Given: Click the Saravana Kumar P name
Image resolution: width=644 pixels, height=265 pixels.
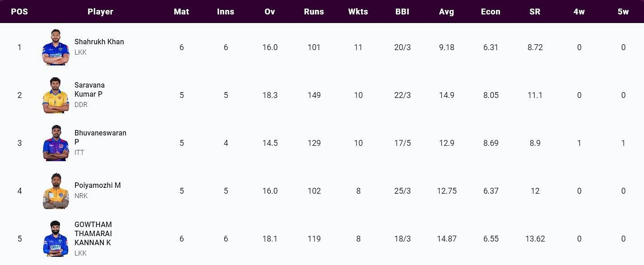Looking at the screenshot, I should [89, 89].
